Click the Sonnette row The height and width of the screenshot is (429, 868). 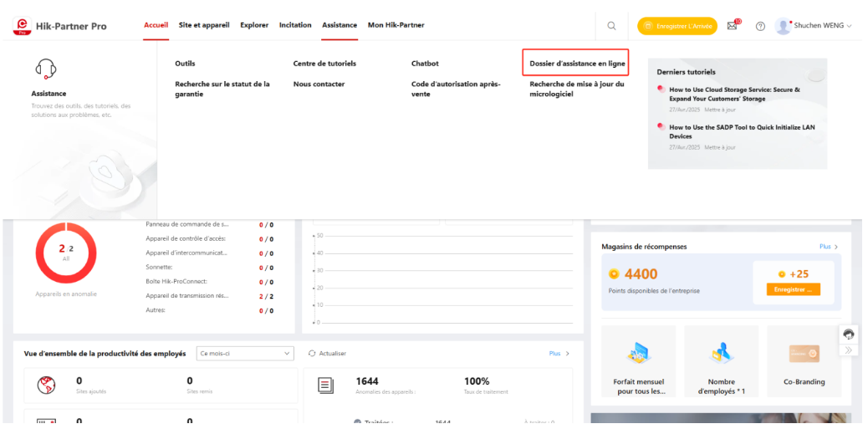[209, 268]
